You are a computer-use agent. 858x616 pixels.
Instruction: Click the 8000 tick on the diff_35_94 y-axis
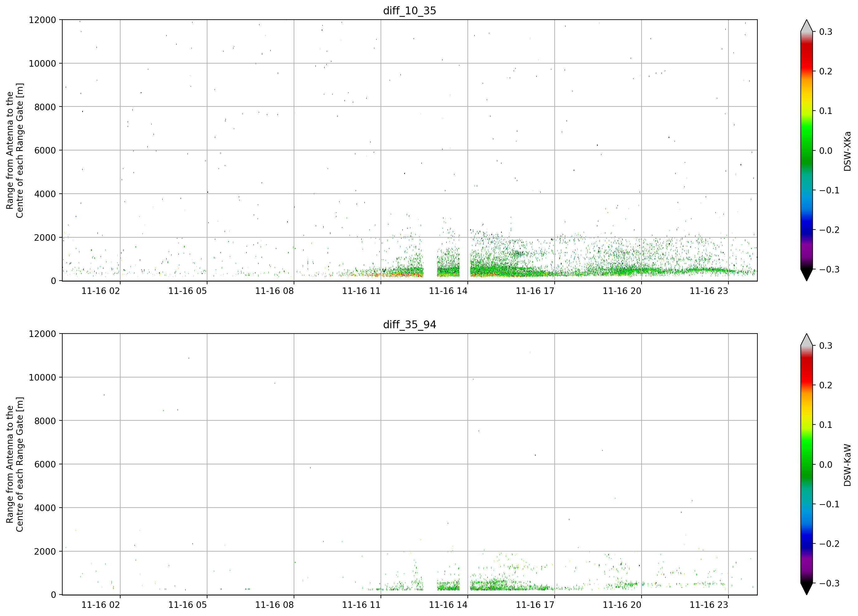point(45,421)
